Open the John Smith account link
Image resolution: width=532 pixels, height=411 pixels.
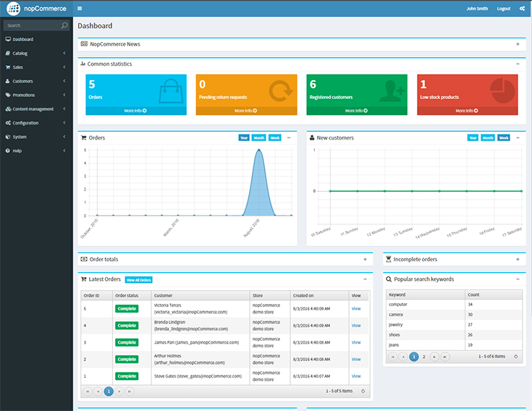click(x=477, y=9)
